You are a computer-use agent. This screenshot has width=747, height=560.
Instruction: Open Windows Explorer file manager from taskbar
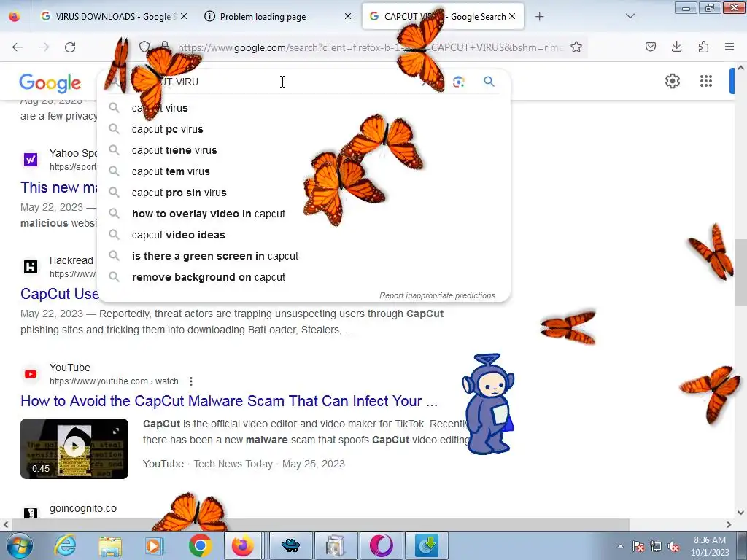110,545
